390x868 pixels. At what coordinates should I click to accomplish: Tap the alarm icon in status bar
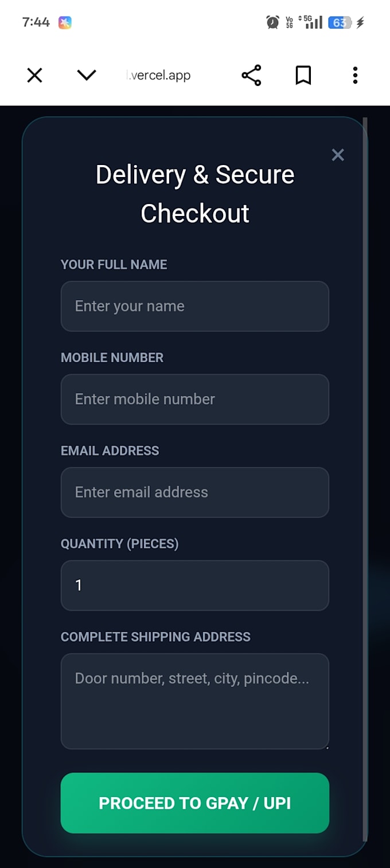[x=273, y=22]
